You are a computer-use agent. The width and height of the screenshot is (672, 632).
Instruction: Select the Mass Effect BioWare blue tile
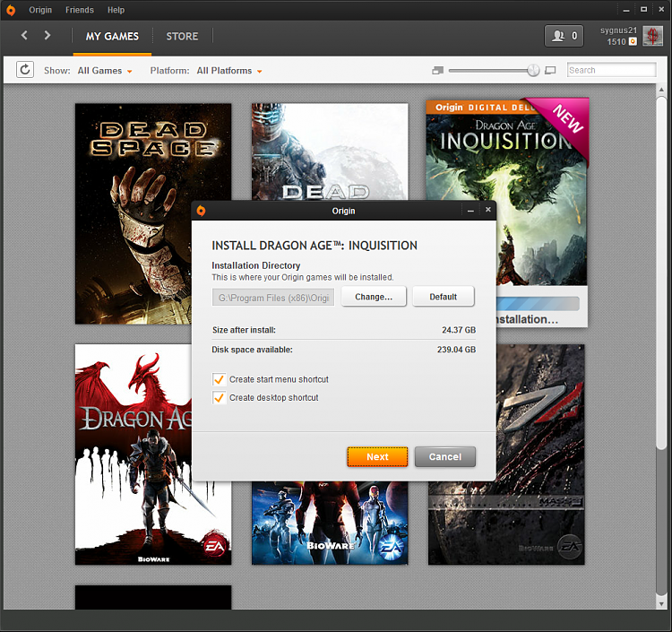tap(330, 523)
